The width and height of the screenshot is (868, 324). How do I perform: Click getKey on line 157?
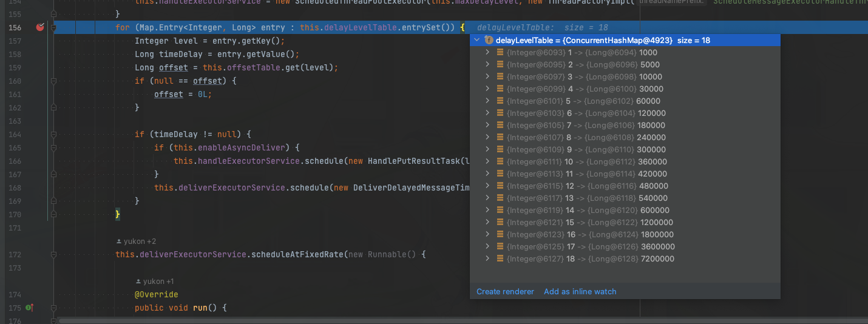click(257, 41)
